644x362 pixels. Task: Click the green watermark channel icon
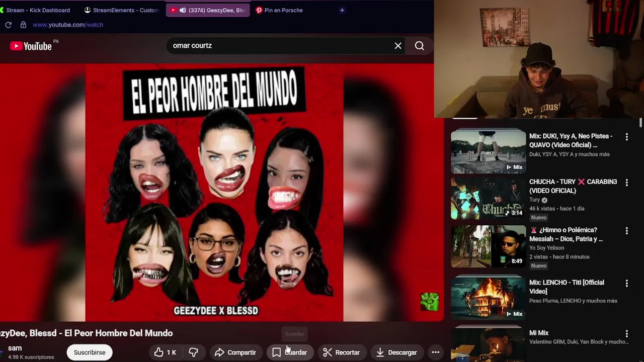click(430, 302)
